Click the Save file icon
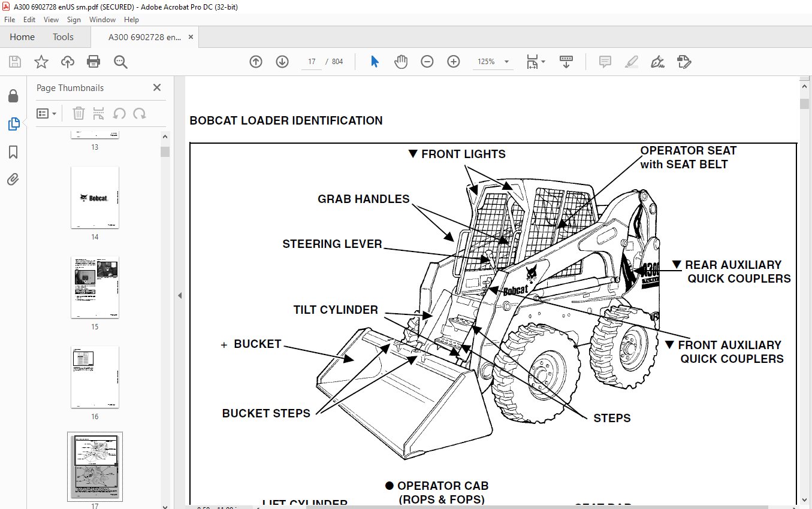The height and width of the screenshot is (509, 812). tap(15, 62)
